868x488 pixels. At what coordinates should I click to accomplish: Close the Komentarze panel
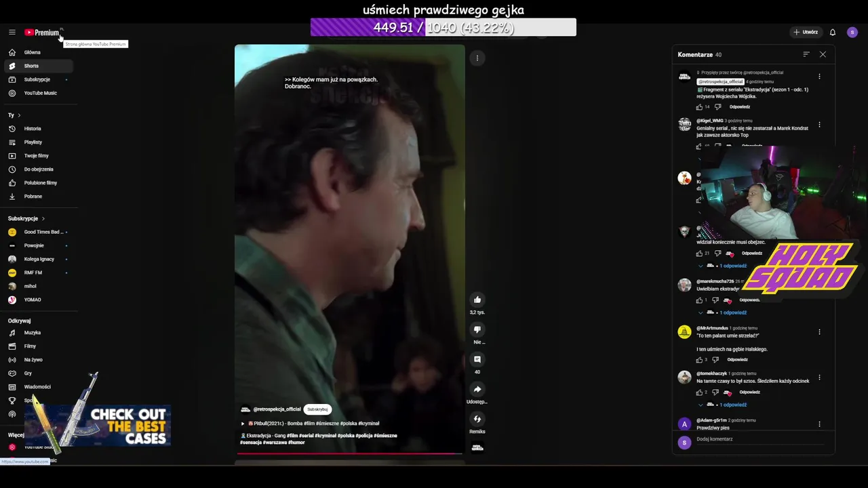pos(823,54)
